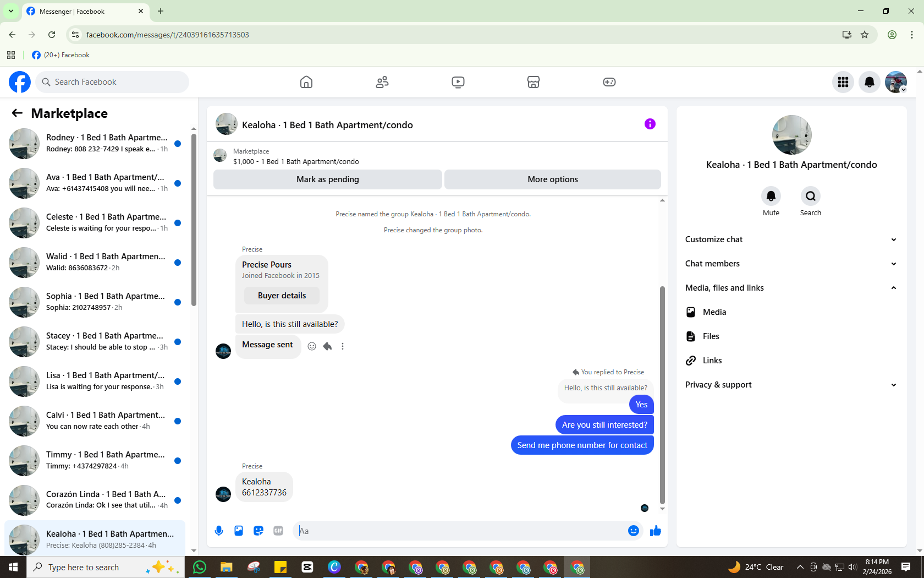Open the Windows Start menu

(x=13, y=567)
